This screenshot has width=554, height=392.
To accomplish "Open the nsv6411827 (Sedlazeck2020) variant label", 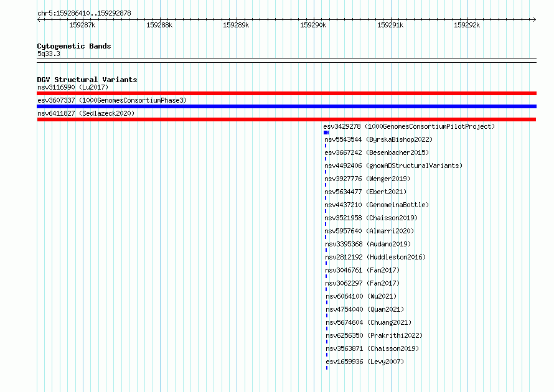I will point(86,113).
